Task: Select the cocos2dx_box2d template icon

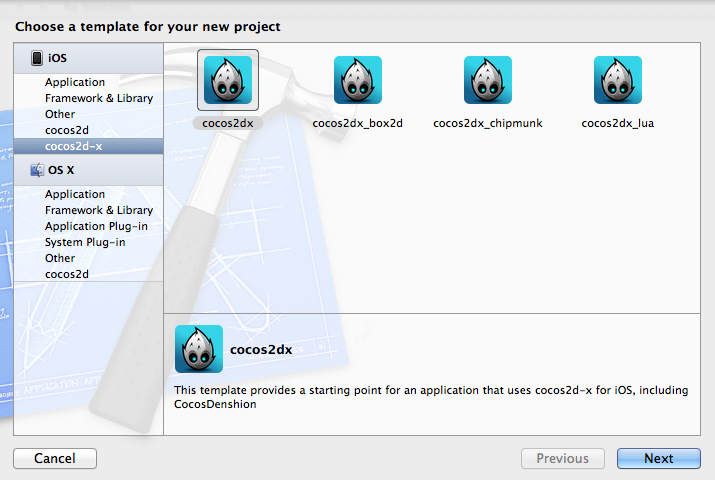Action: coord(358,80)
